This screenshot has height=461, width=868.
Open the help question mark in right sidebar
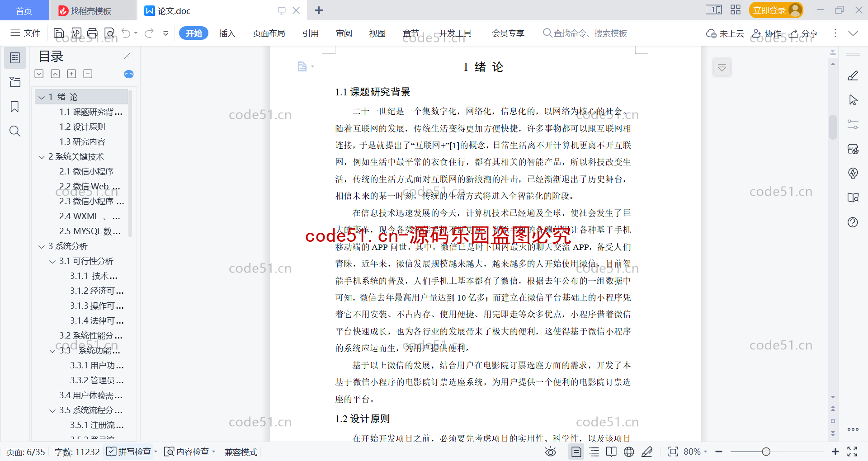853,222
